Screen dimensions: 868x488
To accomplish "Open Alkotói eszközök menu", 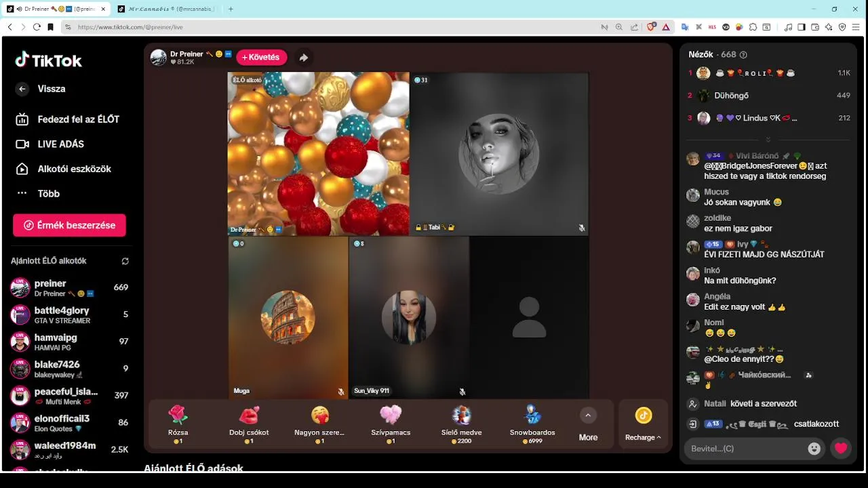I will [x=63, y=169].
